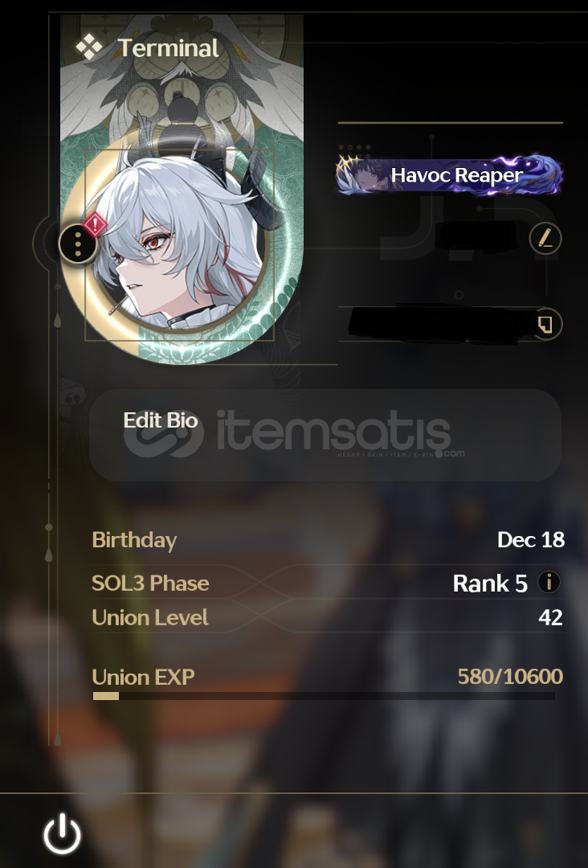Click the Edit Bio field
The width and height of the screenshot is (588, 868).
tap(325, 435)
